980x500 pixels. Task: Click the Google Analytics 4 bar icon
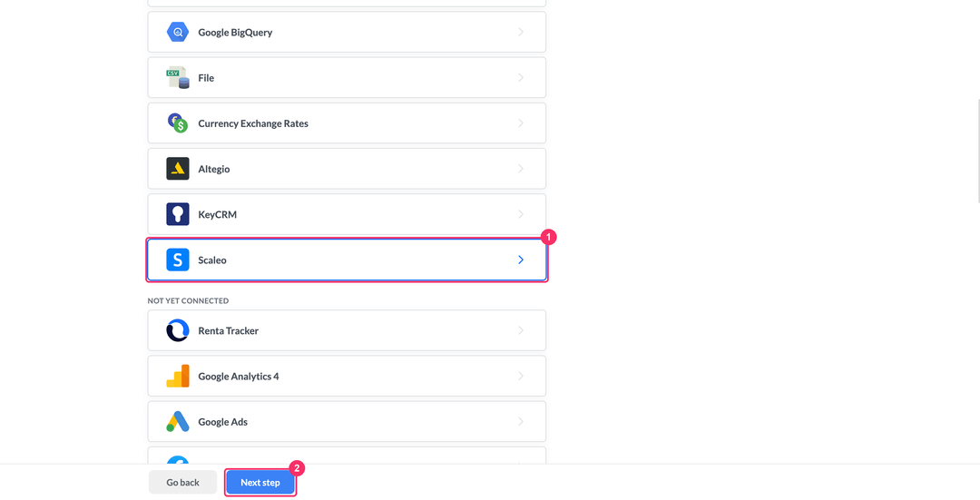[178, 377]
